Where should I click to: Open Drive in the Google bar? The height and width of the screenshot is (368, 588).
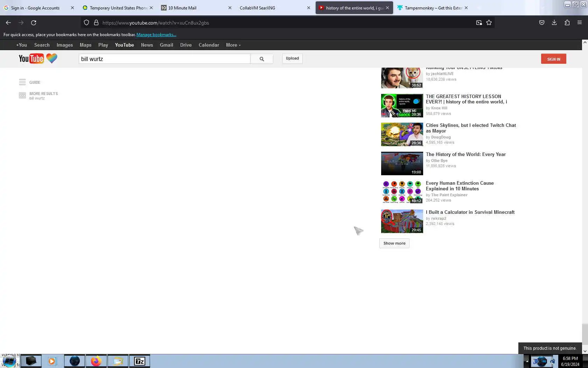[186, 45]
